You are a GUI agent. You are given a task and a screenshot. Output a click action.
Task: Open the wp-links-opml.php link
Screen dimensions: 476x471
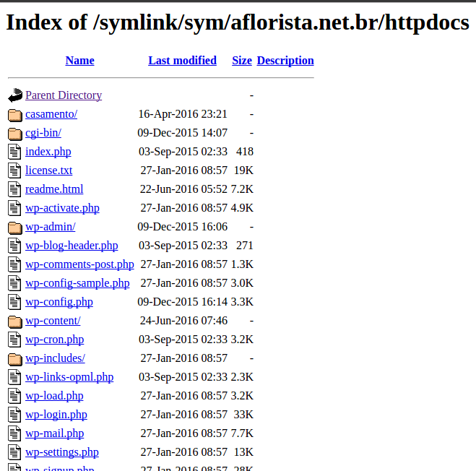69,377
